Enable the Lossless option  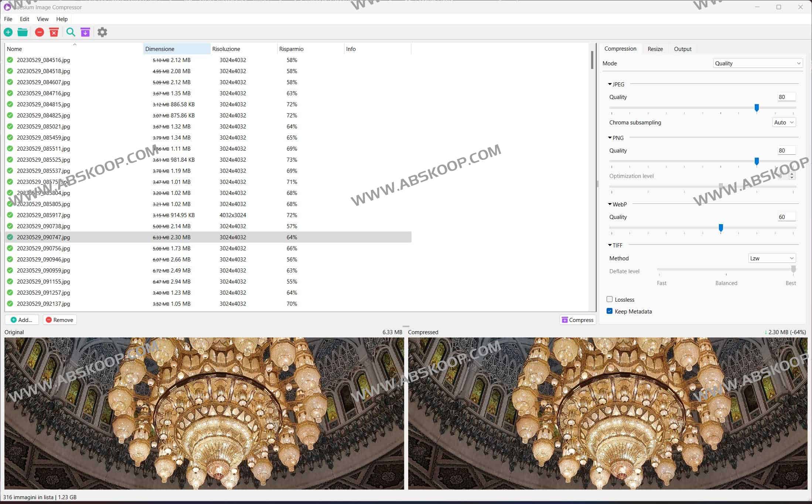pyautogui.click(x=610, y=299)
